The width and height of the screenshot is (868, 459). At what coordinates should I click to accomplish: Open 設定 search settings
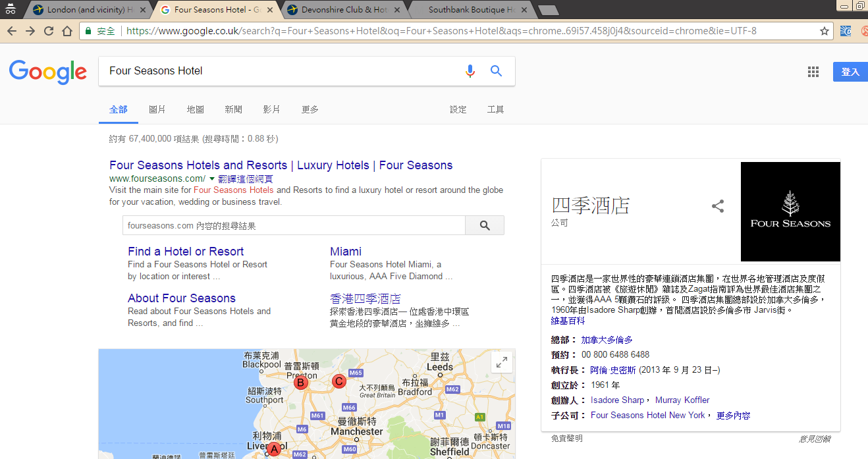coord(458,109)
